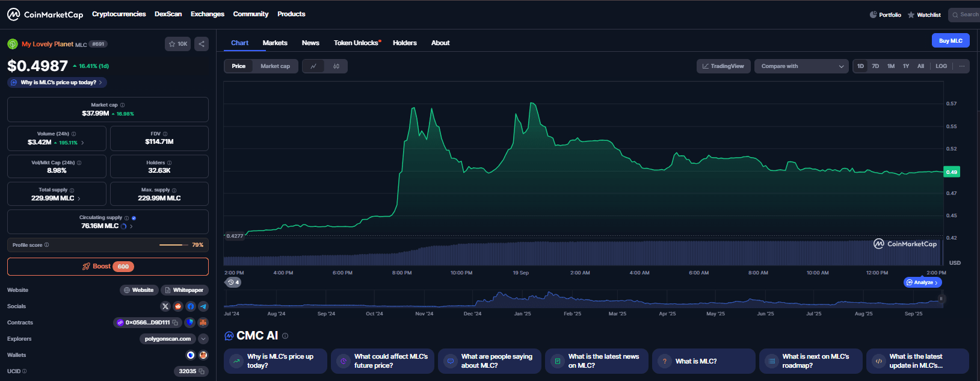Switch chart to Price view

click(239, 66)
